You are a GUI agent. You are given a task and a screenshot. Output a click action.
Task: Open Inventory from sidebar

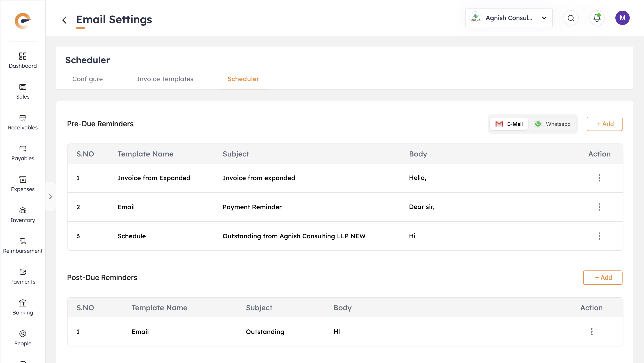(x=23, y=211)
